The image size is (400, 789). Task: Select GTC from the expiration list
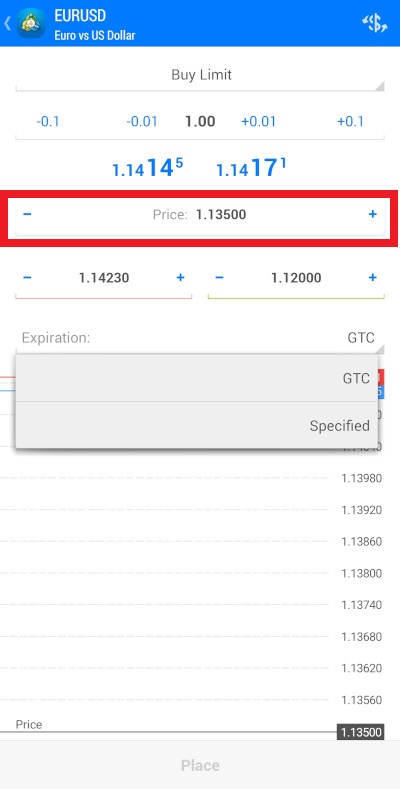(x=197, y=378)
